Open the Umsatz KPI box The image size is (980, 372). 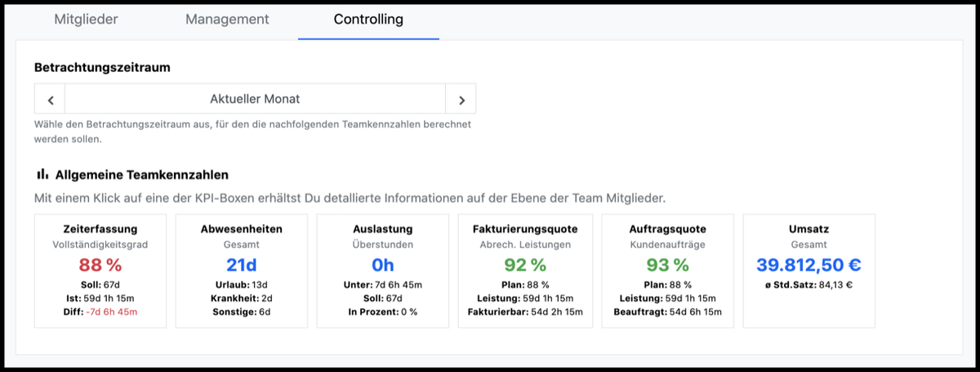pyautogui.click(x=808, y=271)
